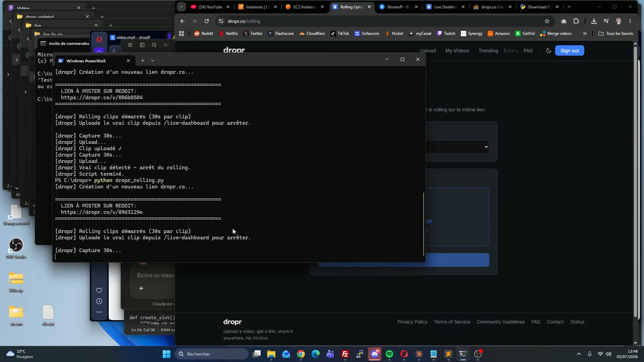644x362 pixels.
Task: Open the search icon in the Opera window toolbar
Action: pos(154,45)
